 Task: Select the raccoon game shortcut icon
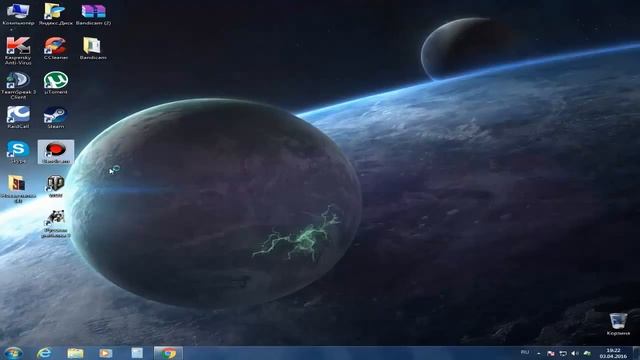tap(56, 224)
